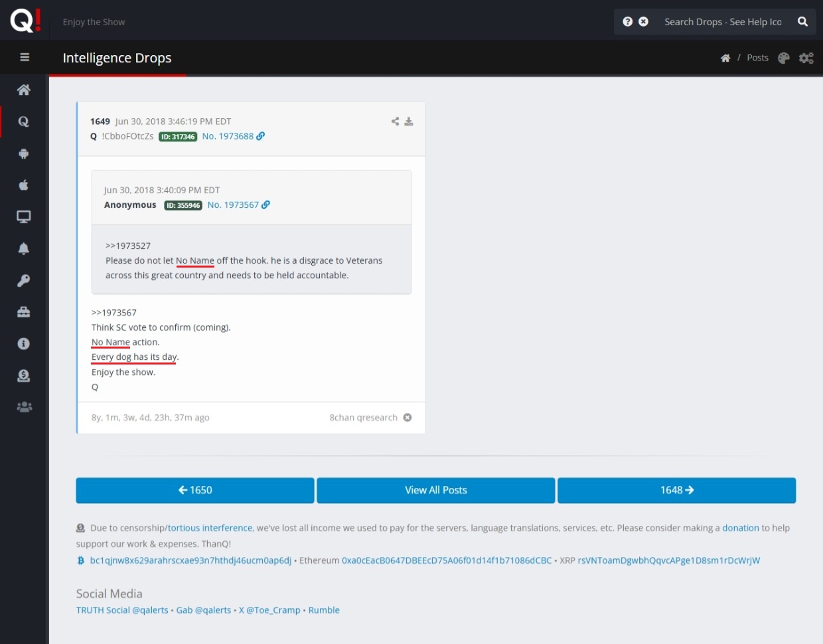The image size is (823, 644).
Task: Click the Enjoy the Show tagline
Action: coord(94,22)
